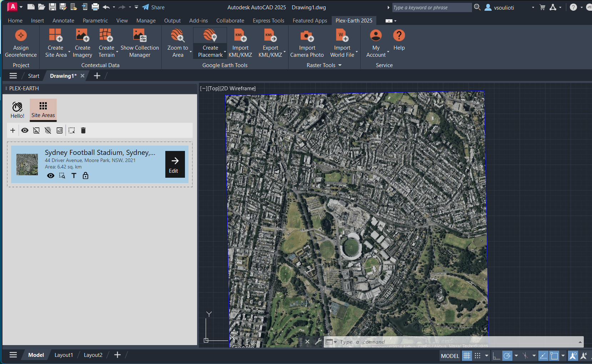This screenshot has height=364, width=592.
Task: Open the Autodesk App Store cart icon
Action: point(542,7)
